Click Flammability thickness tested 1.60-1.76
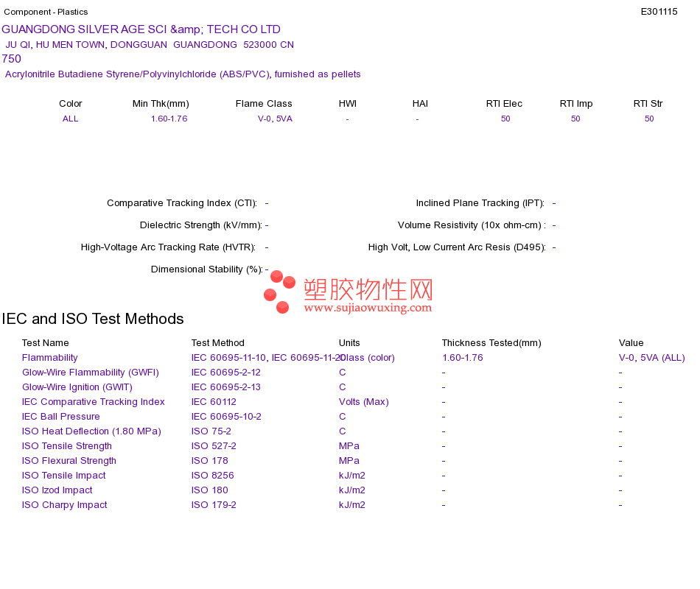 click(463, 358)
